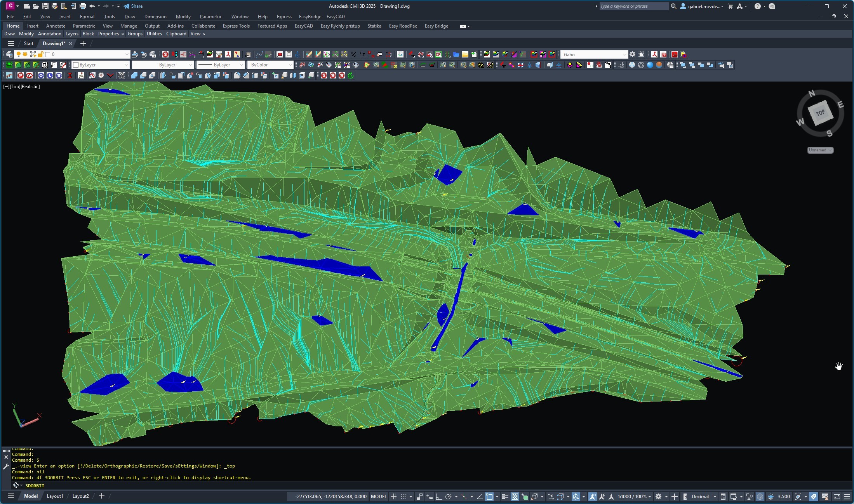This screenshot has width=854, height=504.
Task: Open the Dimension menu
Action: [155, 17]
